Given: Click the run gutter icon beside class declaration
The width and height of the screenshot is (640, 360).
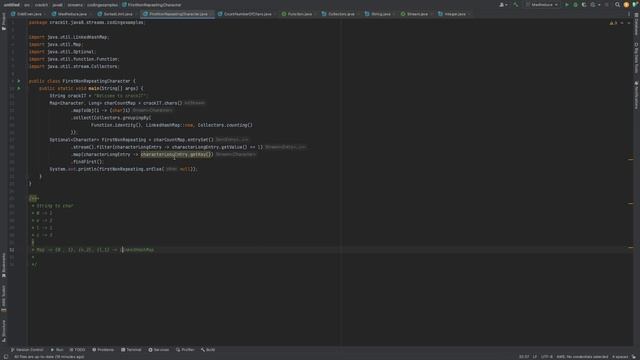Looking at the screenshot, I should [19, 81].
